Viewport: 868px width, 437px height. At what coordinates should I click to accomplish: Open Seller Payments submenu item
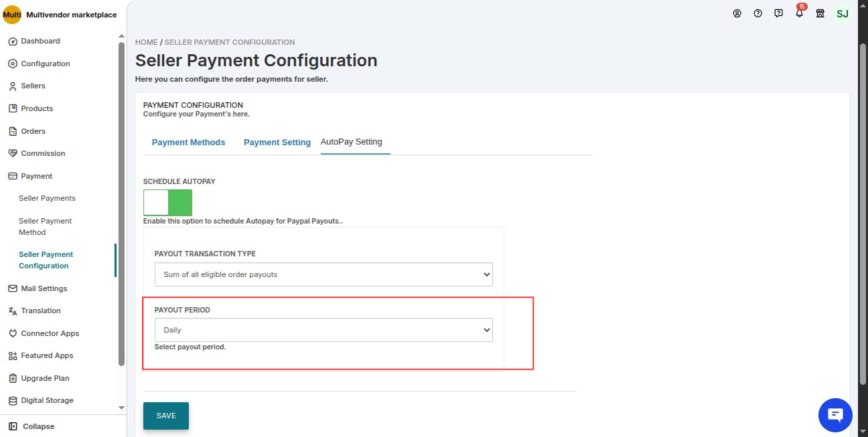tap(47, 198)
